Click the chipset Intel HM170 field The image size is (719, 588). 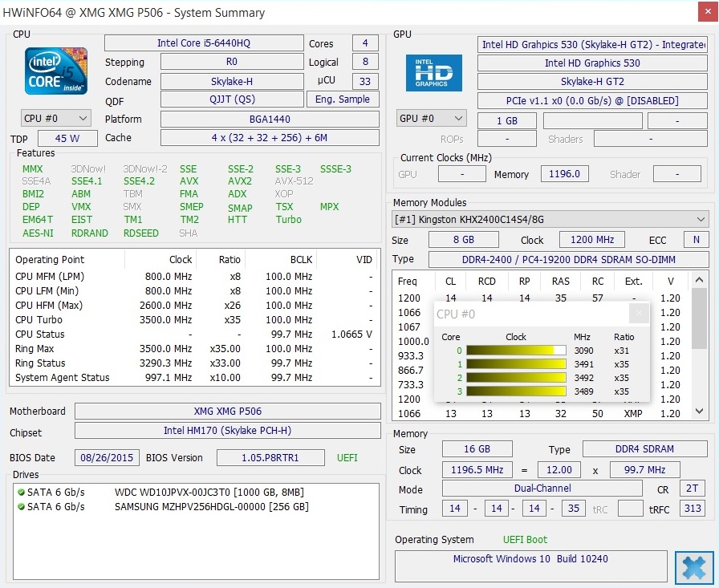228,430
